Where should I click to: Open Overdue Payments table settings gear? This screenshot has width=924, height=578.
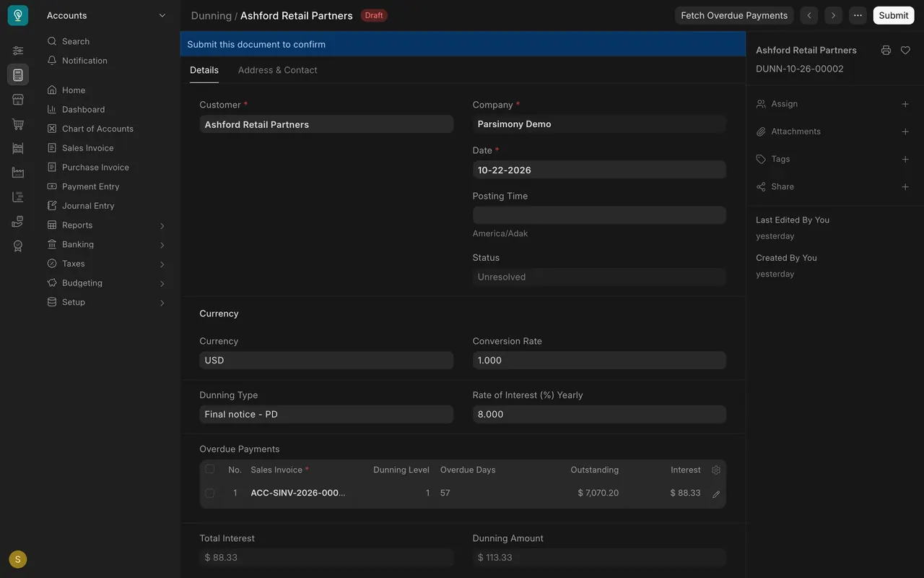click(x=716, y=470)
